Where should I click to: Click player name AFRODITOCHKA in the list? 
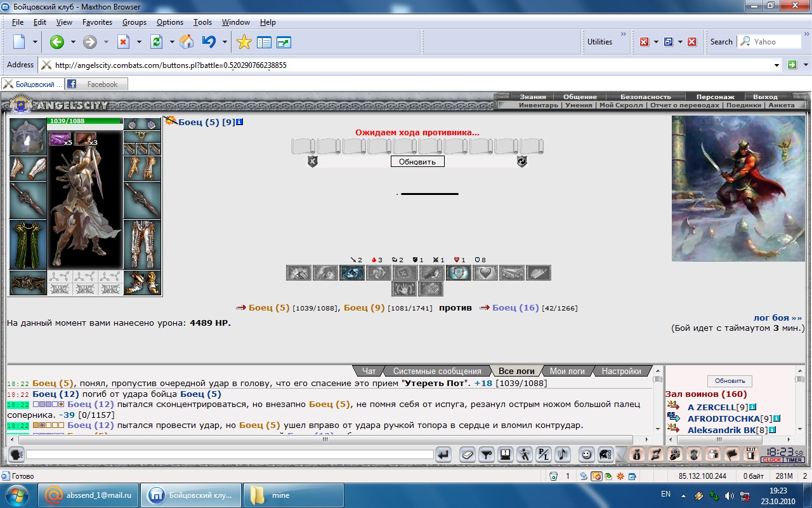pyautogui.click(x=723, y=418)
